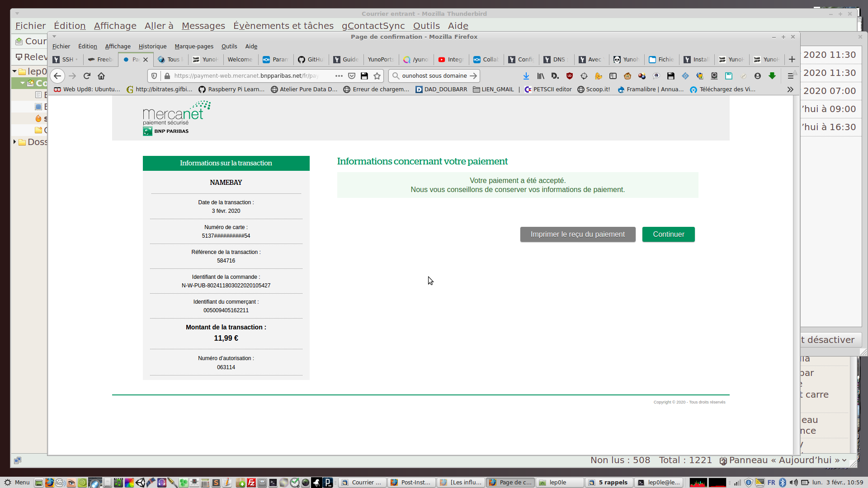Open the Firefox library icon
The width and height of the screenshot is (868, 488).
point(541,76)
